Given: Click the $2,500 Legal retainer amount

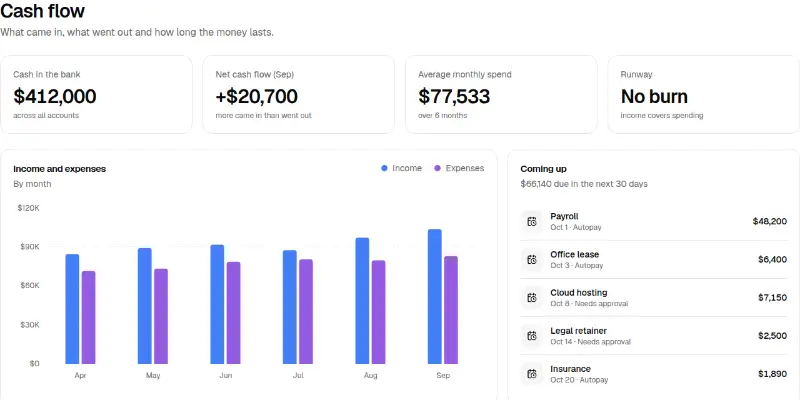Looking at the screenshot, I should [x=772, y=336].
